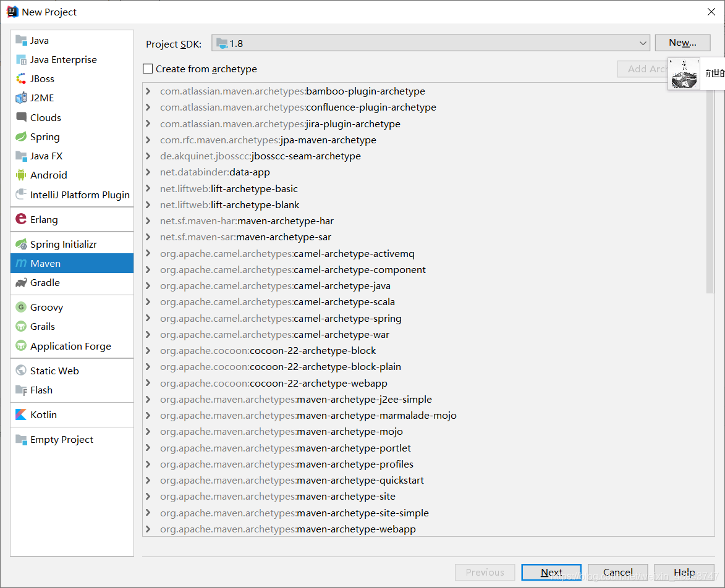Expand camel-archetype-activemq node
Image resolution: width=725 pixels, height=588 pixels.
coord(148,253)
